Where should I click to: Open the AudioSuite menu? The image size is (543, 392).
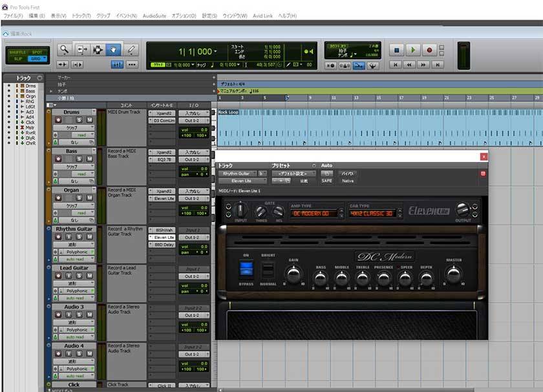click(x=154, y=16)
